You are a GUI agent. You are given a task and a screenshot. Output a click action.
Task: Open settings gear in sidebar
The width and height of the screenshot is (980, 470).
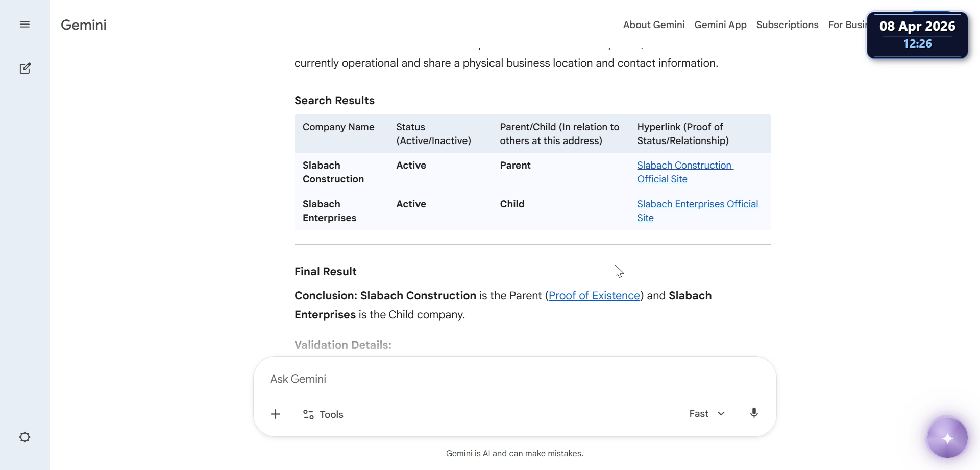point(24,437)
